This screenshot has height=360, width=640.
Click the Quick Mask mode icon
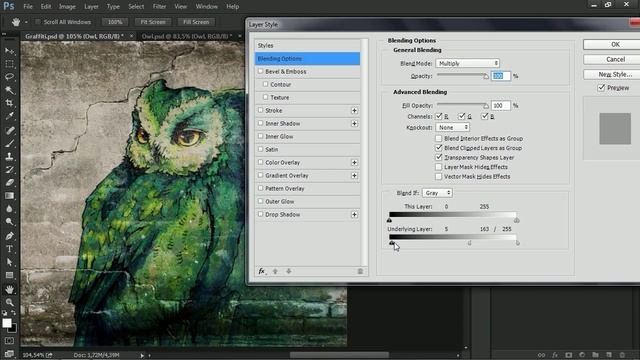[9, 341]
